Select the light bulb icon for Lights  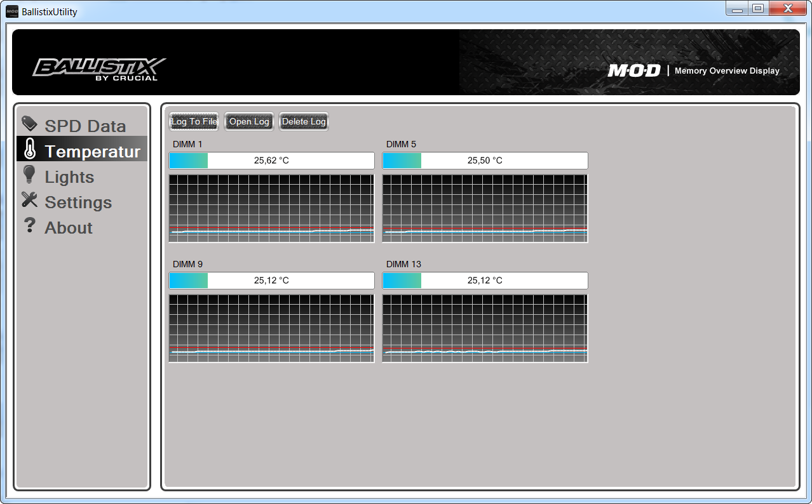29,175
